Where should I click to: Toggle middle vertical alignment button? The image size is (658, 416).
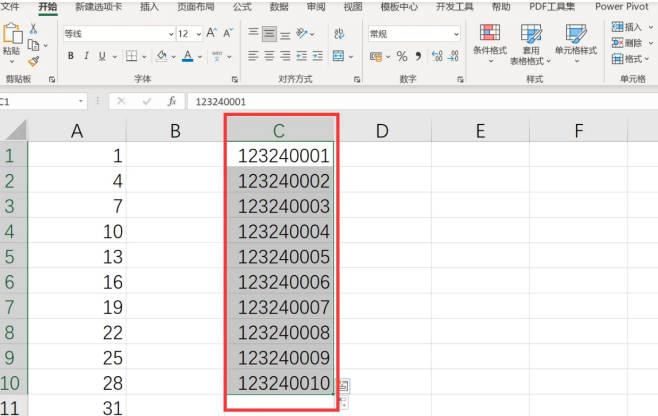pos(269,34)
